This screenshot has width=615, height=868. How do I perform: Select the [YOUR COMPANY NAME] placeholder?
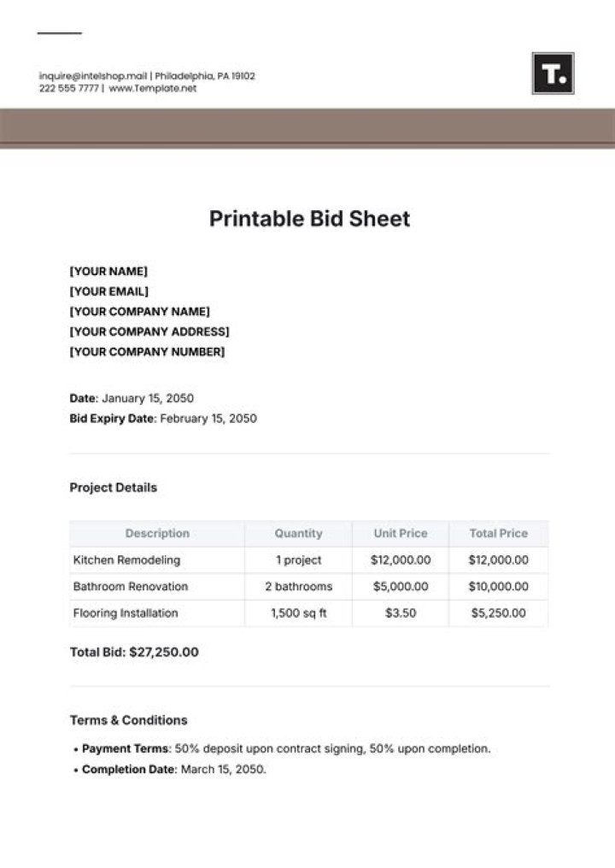139,312
